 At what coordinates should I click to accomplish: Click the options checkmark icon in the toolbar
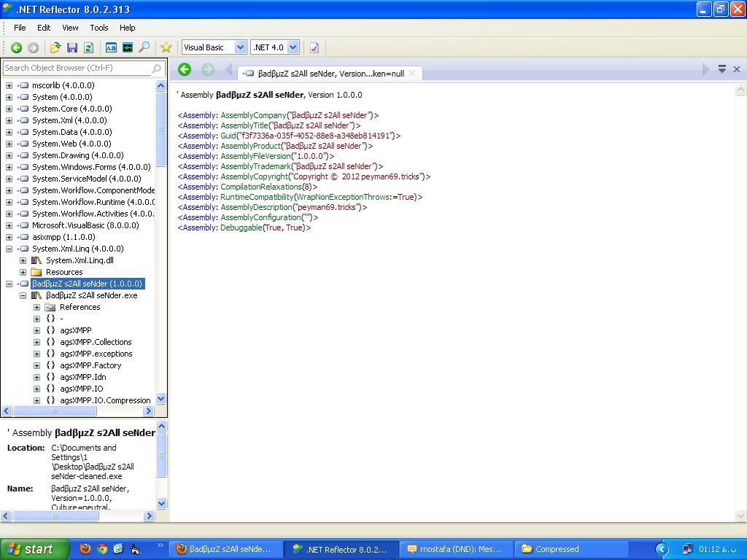(314, 47)
